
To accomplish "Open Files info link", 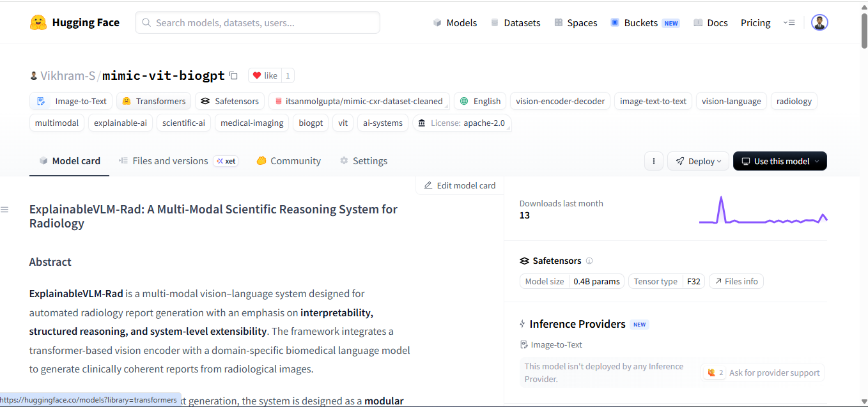I will [x=736, y=281].
